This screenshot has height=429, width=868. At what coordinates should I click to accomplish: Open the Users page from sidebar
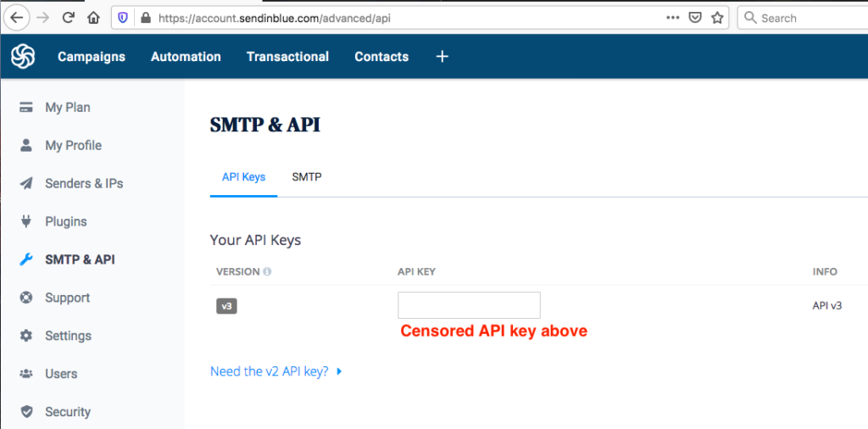(x=61, y=374)
